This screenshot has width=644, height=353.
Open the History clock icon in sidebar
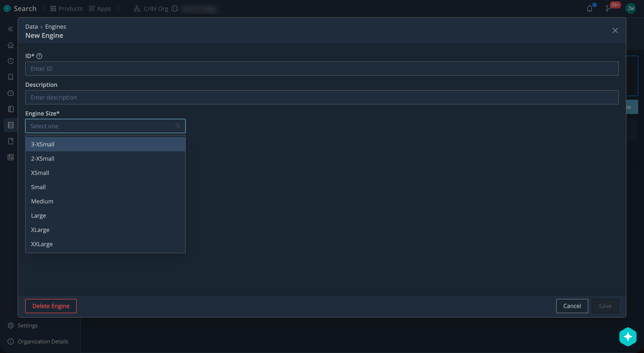tap(10, 61)
